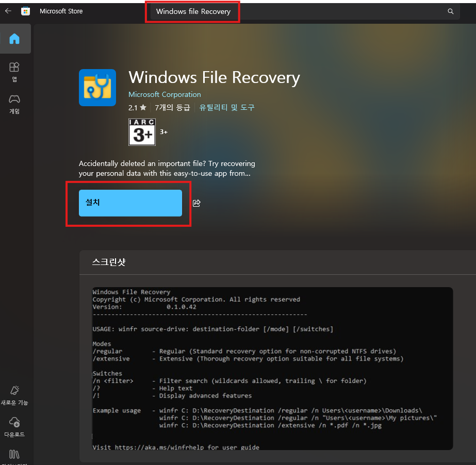Click the Microsoft Store logo icon
Screen dimensions: 476x465
pos(25,11)
